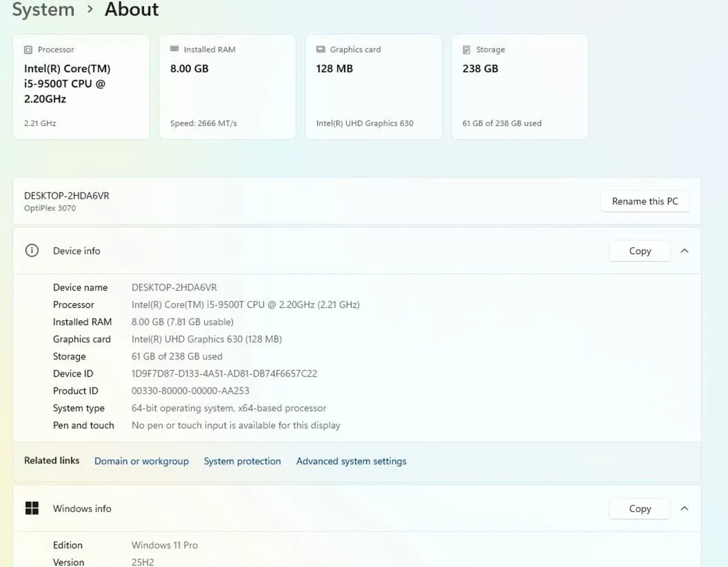Screen dimensions: 728x567
Task: Click the Installed RAM memory icon
Action: click(174, 49)
